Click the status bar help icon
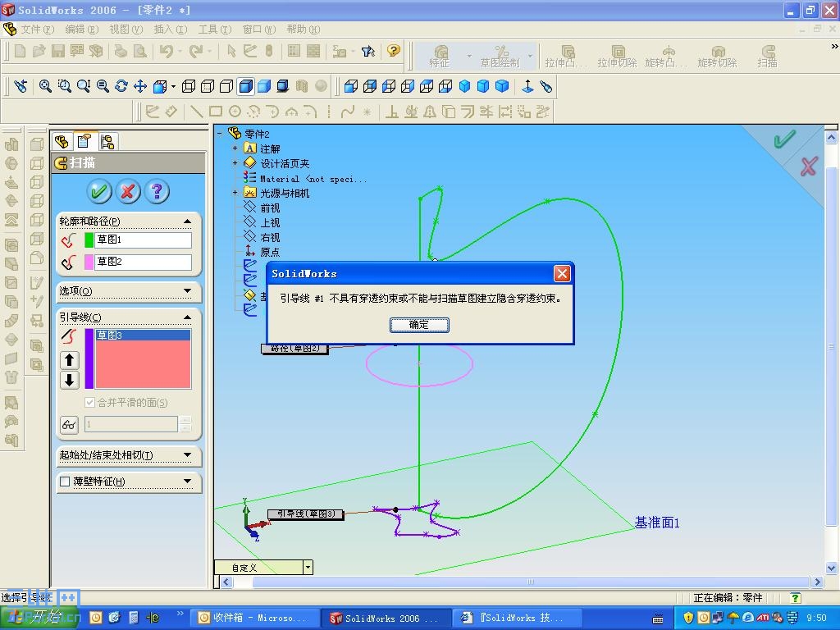 (x=796, y=598)
